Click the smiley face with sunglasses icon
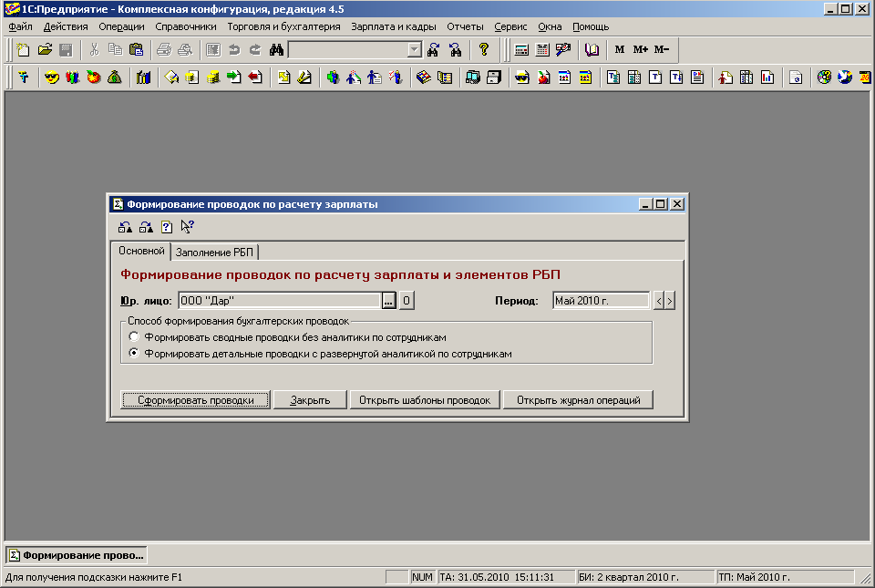This screenshot has height=588, width=875. (x=52, y=77)
